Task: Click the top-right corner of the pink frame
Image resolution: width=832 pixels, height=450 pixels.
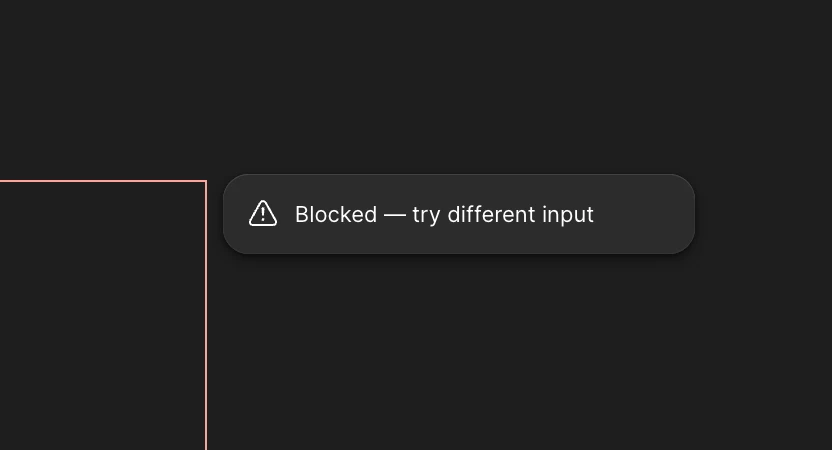Action: tap(206, 181)
